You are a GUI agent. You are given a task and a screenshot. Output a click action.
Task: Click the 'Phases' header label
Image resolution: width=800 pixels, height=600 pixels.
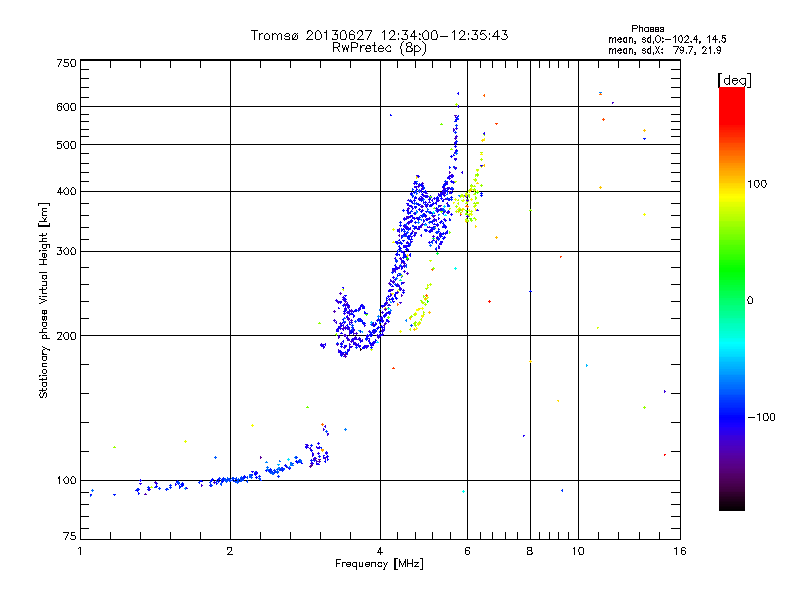pyautogui.click(x=647, y=29)
